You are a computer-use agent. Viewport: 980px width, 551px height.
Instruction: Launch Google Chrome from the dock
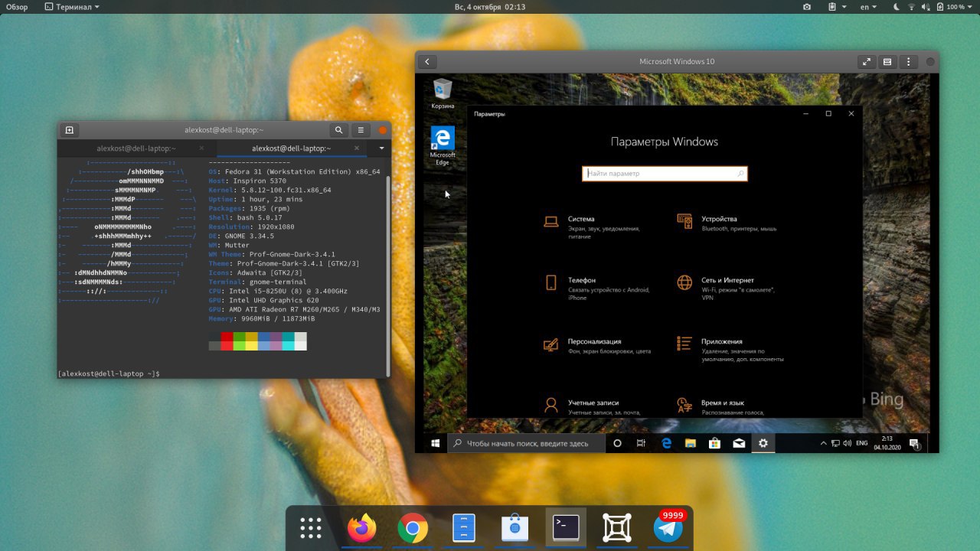pos(413,528)
